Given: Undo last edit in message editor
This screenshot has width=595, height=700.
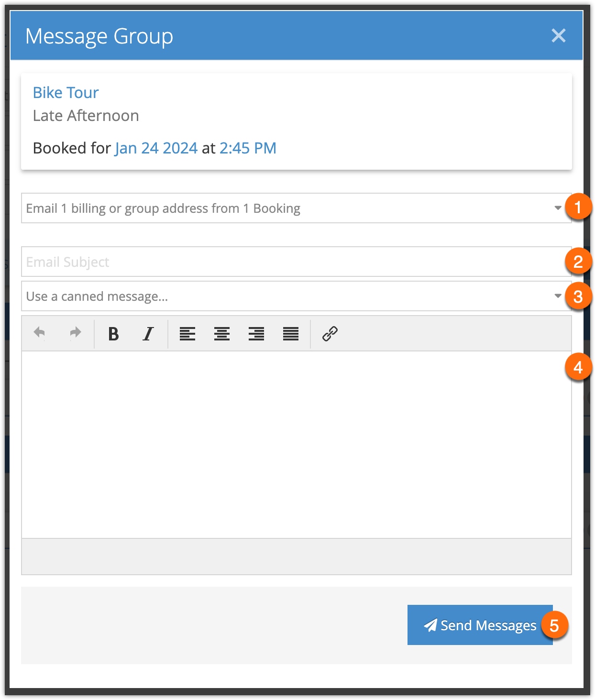Looking at the screenshot, I should tap(40, 333).
